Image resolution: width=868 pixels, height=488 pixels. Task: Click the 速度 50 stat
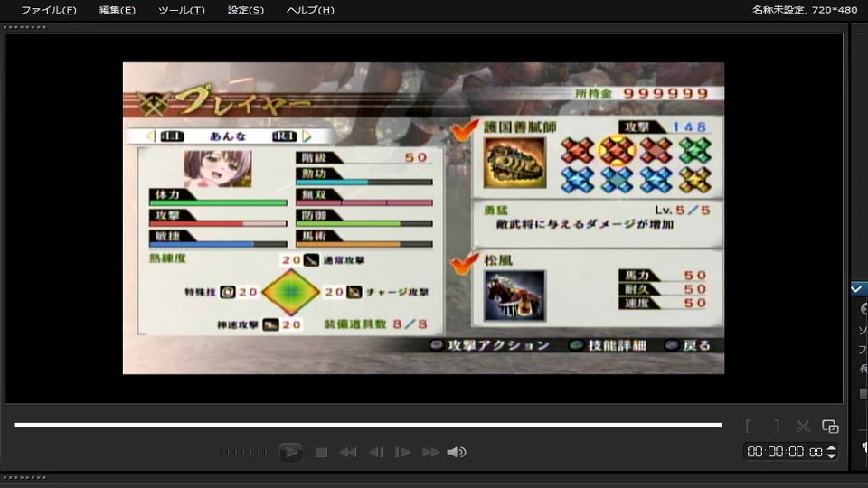[663, 304]
